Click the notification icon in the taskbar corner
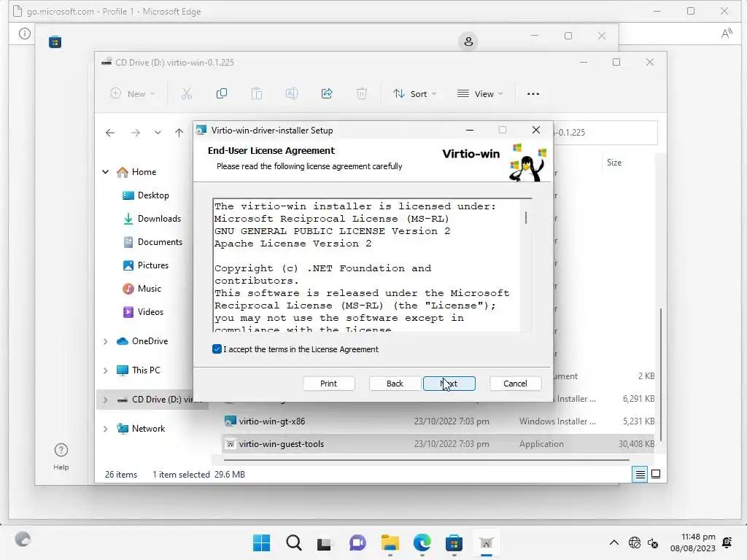Image resolution: width=747 pixels, height=560 pixels. click(x=727, y=542)
